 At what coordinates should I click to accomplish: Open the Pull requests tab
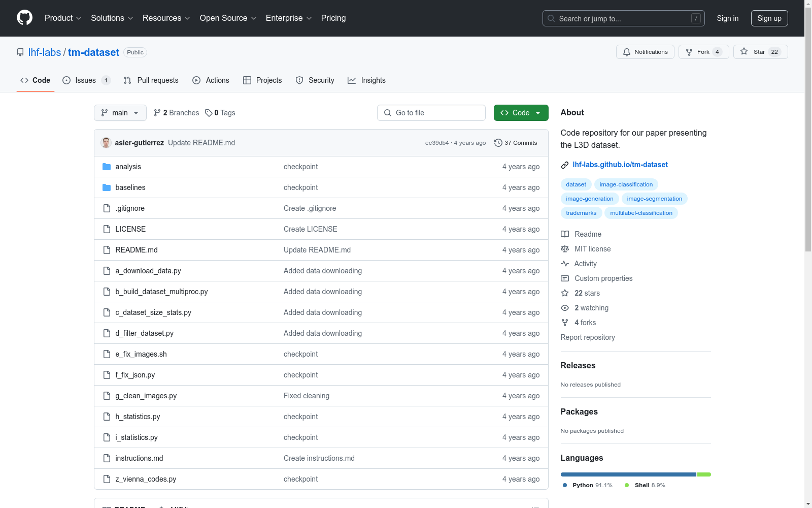tap(151, 80)
